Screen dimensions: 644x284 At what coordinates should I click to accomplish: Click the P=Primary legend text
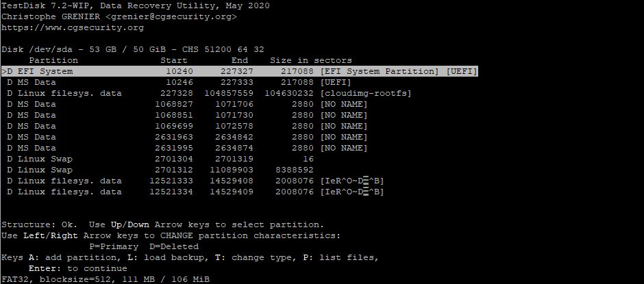pyautogui.click(x=114, y=246)
